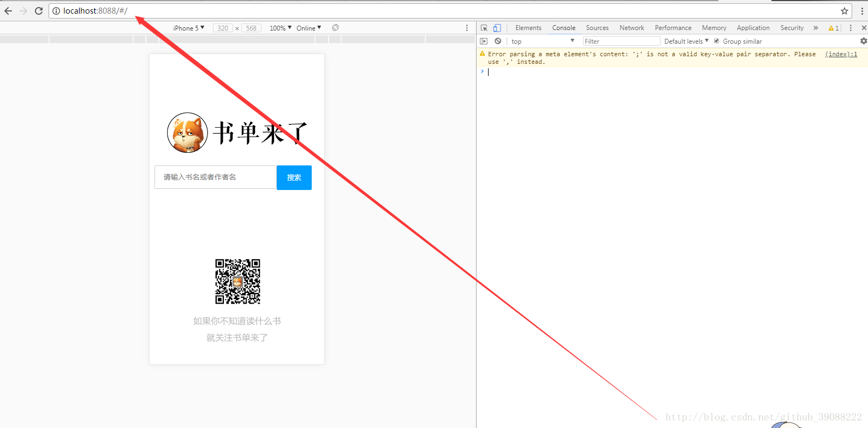
Task: Open the 100% zoom dropdown
Action: pyautogui.click(x=280, y=28)
